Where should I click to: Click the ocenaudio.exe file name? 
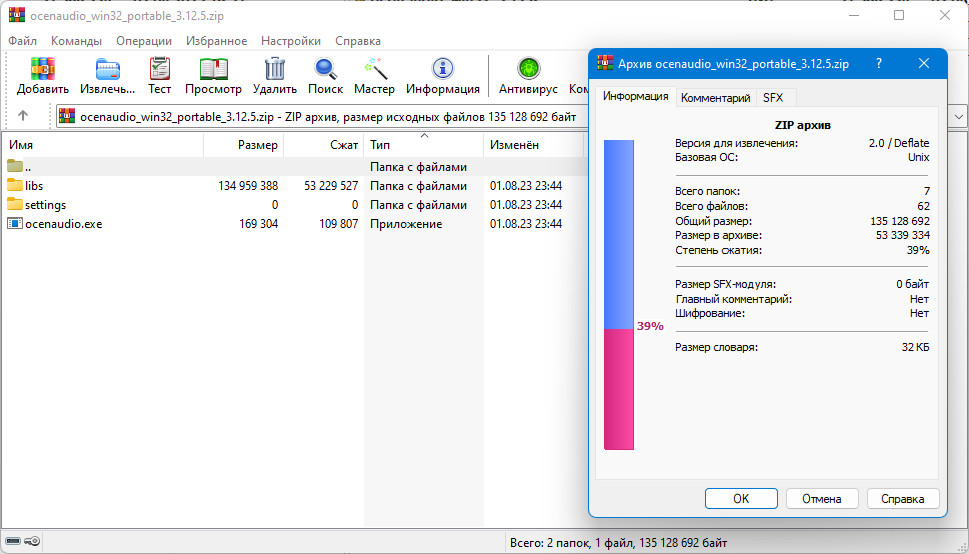pyautogui.click(x=64, y=224)
